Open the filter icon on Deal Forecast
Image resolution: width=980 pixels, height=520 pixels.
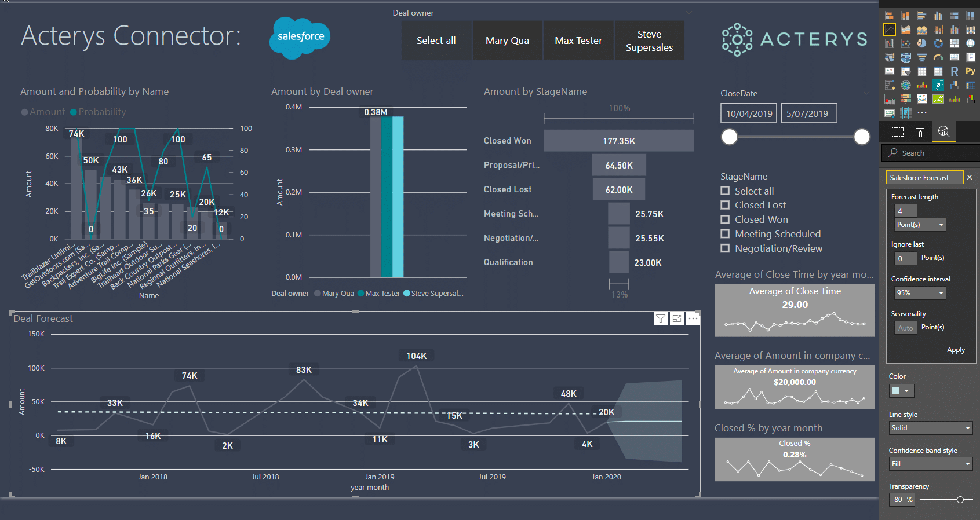pyautogui.click(x=661, y=318)
